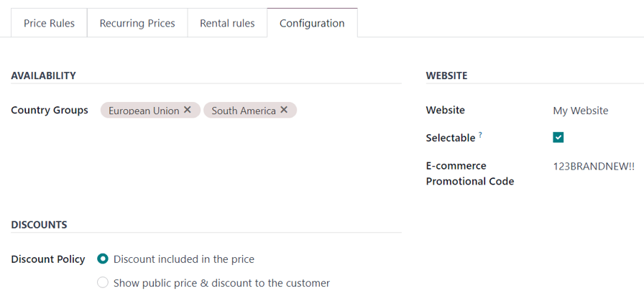Click the Website field label
The width and height of the screenshot is (644, 301).
[x=445, y=110]
